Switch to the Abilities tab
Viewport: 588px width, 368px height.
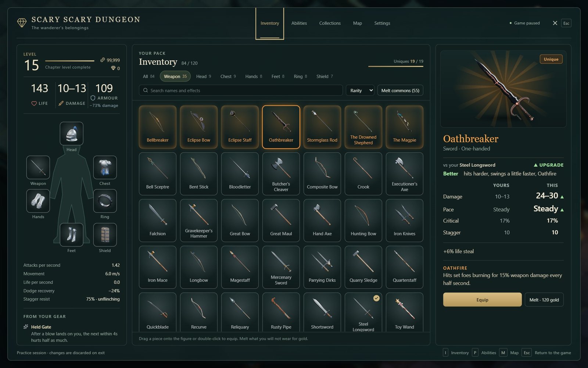(x=299, y=23)
